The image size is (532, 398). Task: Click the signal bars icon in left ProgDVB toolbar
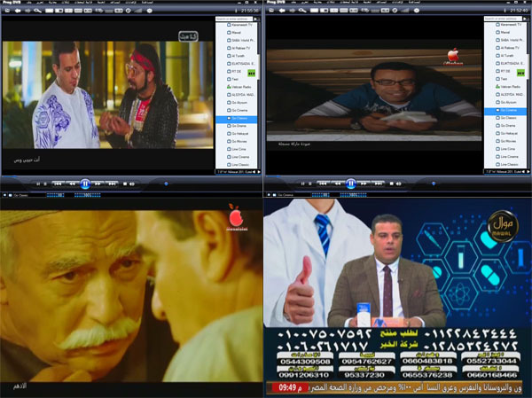coord(138,11)
